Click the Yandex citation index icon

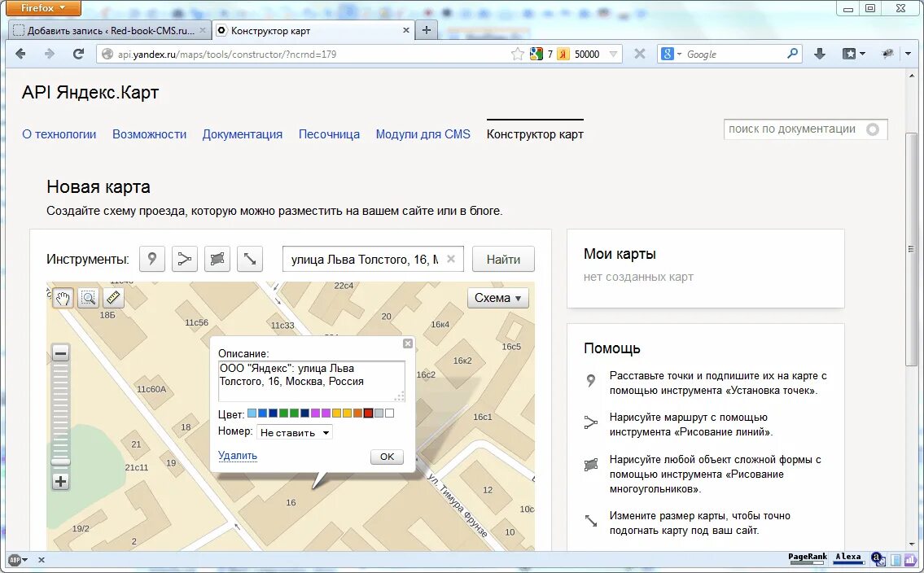click(563, 55)
